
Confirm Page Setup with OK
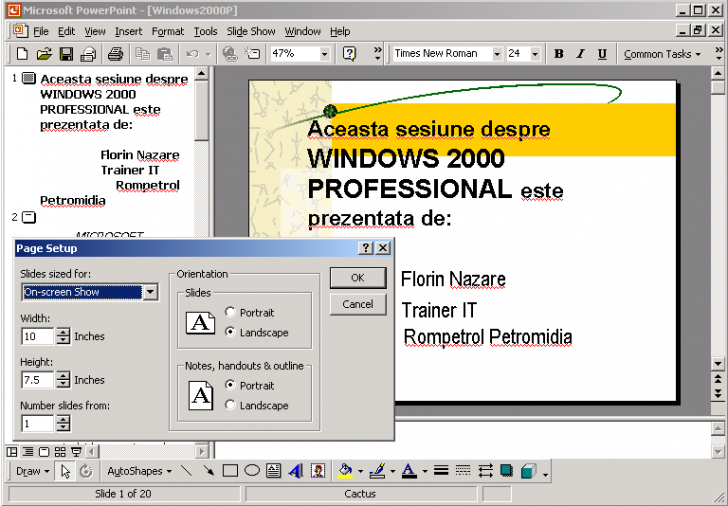click(358, 278)
